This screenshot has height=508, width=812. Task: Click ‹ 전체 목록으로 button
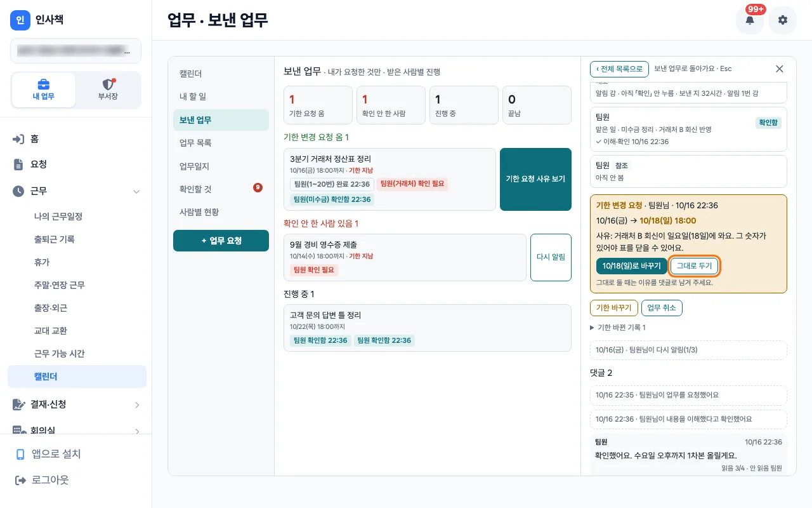[619, 69]
